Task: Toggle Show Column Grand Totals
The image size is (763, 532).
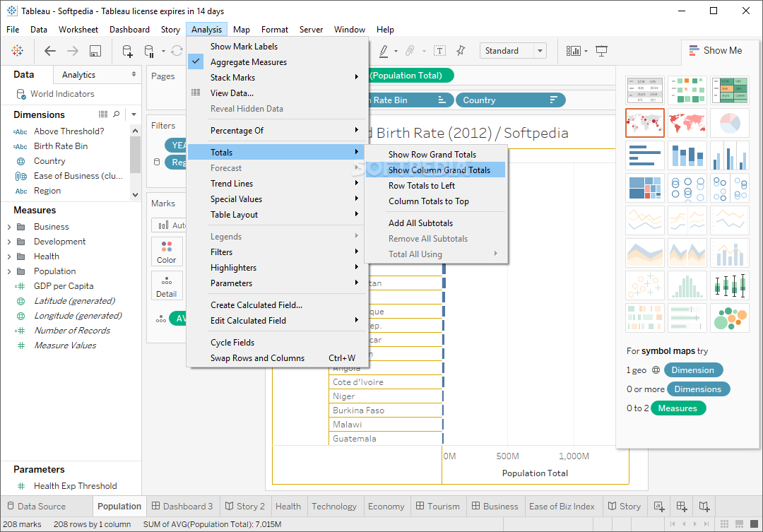Action: click(x=435, y=170)
